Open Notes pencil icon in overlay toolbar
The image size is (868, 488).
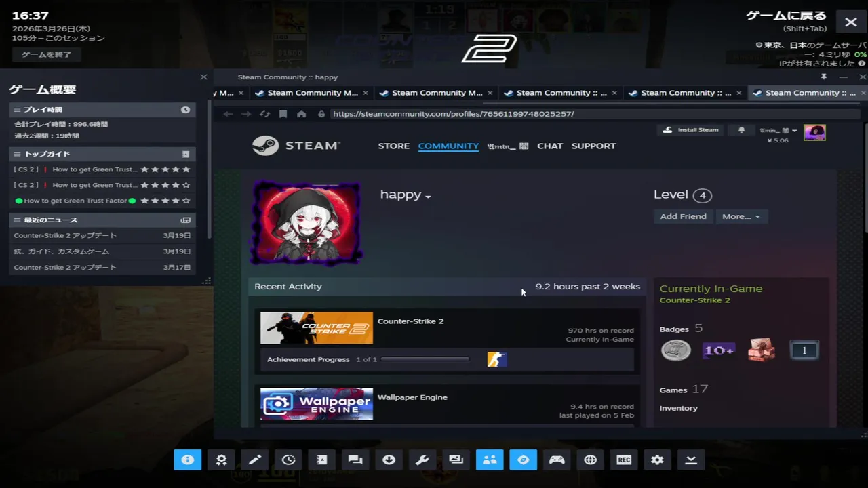[x=255, y=460]
